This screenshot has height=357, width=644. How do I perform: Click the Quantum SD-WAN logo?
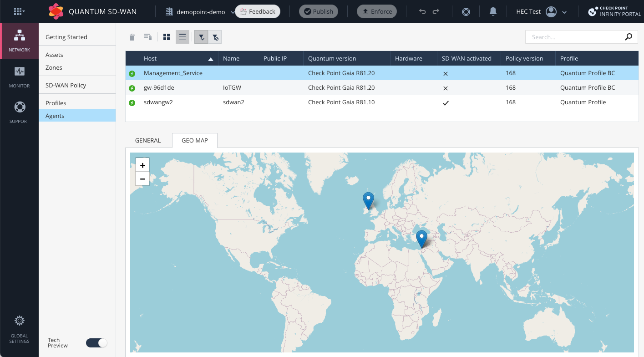56,11
